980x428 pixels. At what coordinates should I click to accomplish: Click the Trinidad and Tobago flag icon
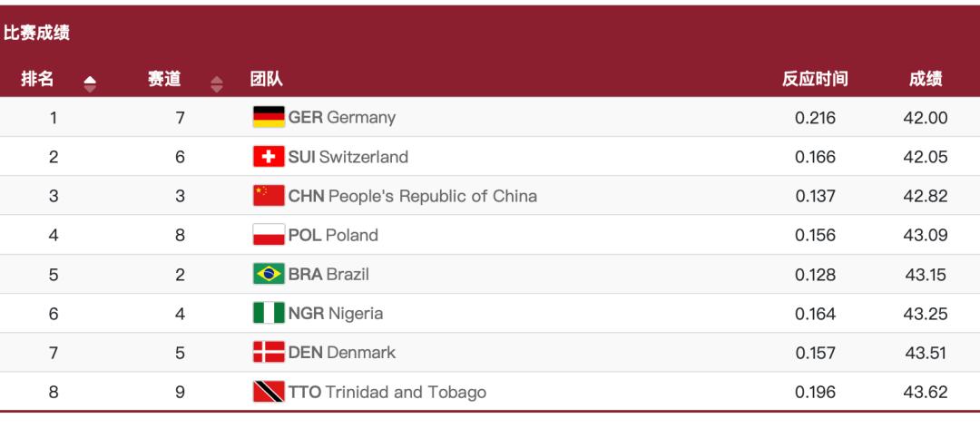269,392
